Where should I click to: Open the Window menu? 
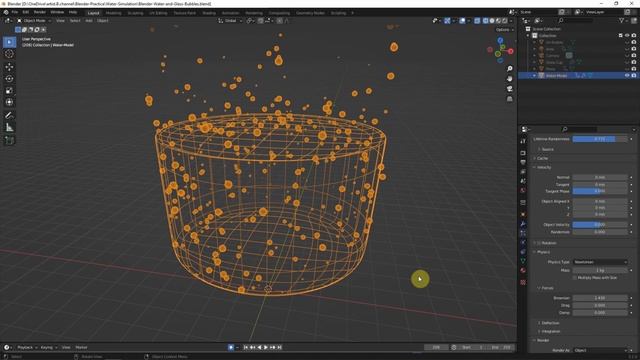pos(57,12)
